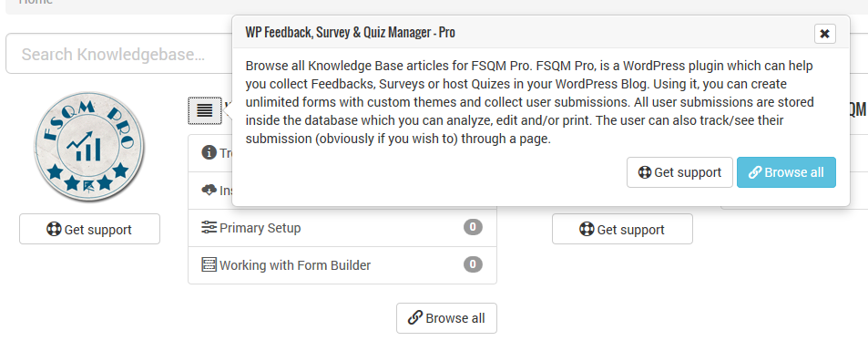Focus the Search Knowledgebase field
This screenshot has height=341, width=868.
coord(118,54)
